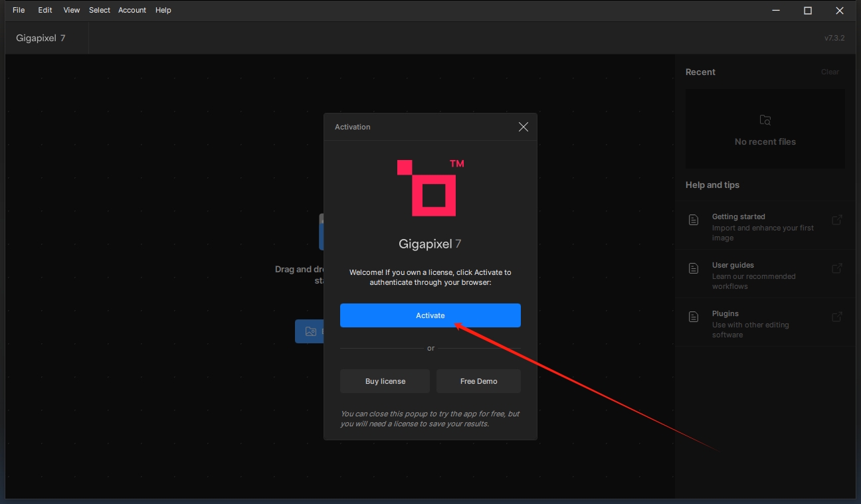Click the Getting started document icon

click(x=694, y=220)
